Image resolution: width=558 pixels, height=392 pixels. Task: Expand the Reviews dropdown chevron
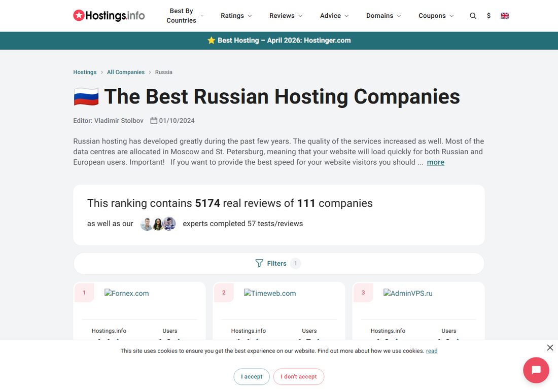[300, 16]
